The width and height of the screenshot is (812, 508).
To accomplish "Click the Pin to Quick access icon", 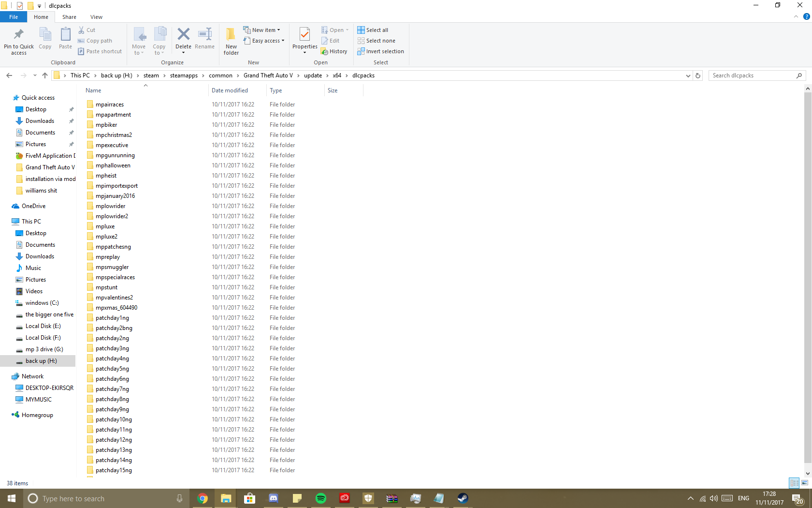I will pos(18,34).
